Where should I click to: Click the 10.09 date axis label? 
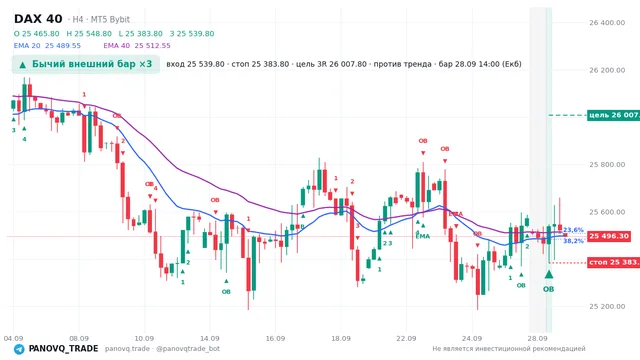click(144, 338)
